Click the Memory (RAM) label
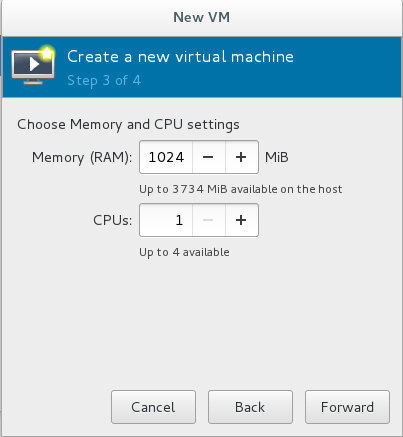This screenshot has height=437, width=403. click(82, 157)
